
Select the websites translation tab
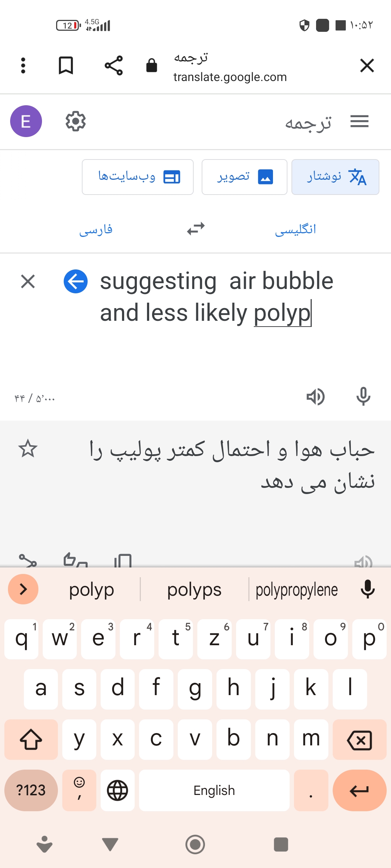tap(138, 177)
